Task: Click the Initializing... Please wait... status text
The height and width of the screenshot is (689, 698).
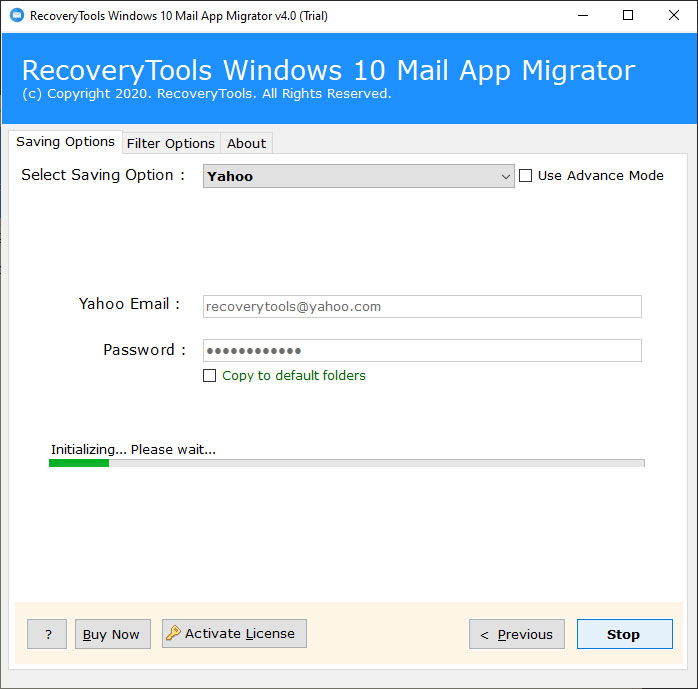Action: coord(133,449)
